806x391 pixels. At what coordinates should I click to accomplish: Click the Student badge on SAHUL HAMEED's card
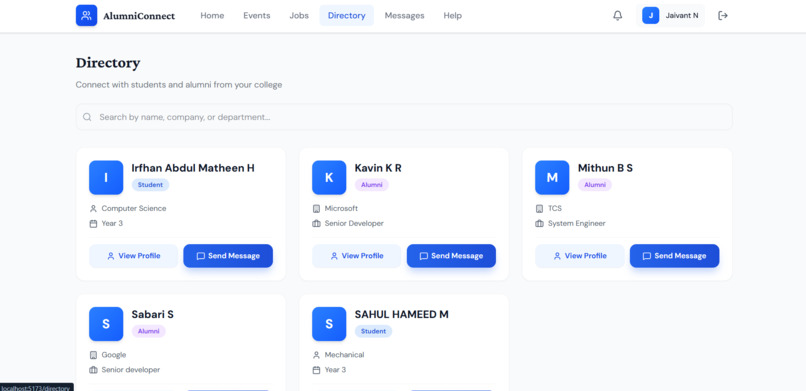tap(373, 331)
